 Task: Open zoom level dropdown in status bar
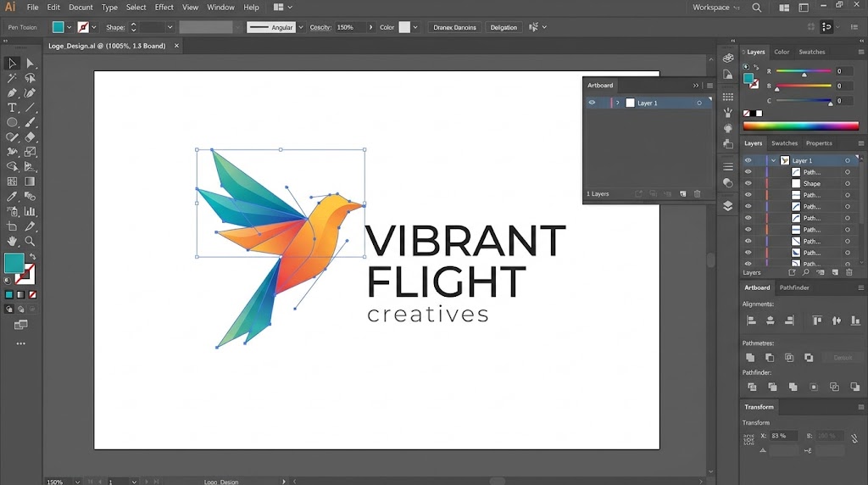(77, 482)
